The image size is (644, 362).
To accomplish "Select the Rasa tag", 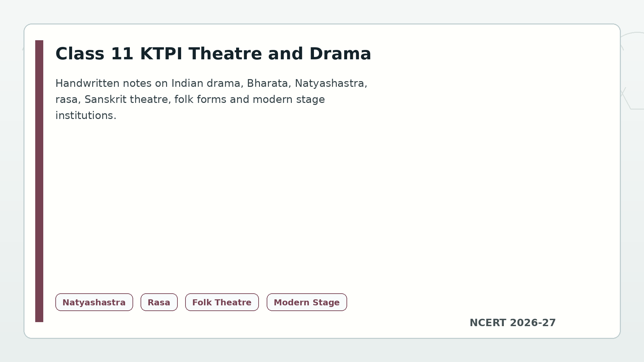I will point(159,302).
